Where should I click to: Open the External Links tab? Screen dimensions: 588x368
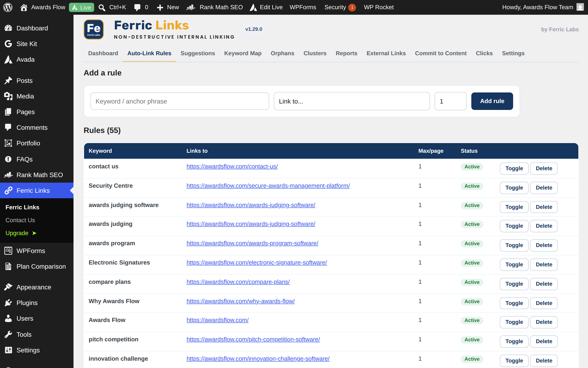click(x=386, y=53)
